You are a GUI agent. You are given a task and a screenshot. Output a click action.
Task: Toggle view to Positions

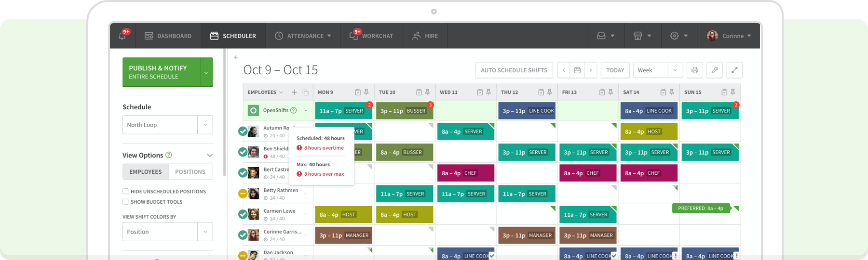(x=190, y=172)
